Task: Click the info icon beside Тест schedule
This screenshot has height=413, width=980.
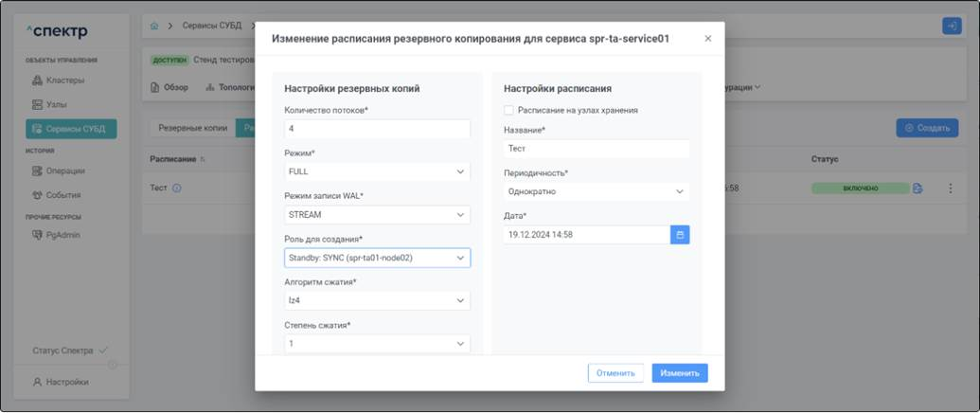Action: click(177, 188)
